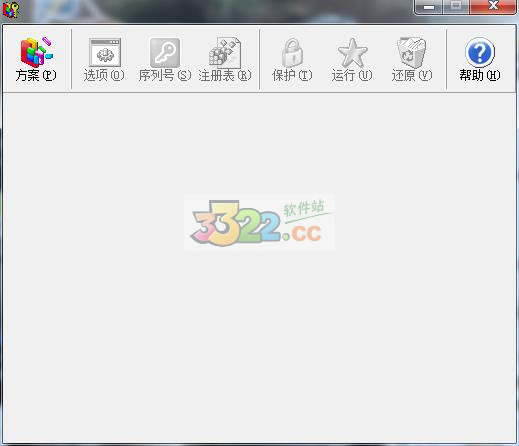Choose the 保护(T) text label
The width and height of the screenshot is (519, 446).
click(x=292, y=75)
